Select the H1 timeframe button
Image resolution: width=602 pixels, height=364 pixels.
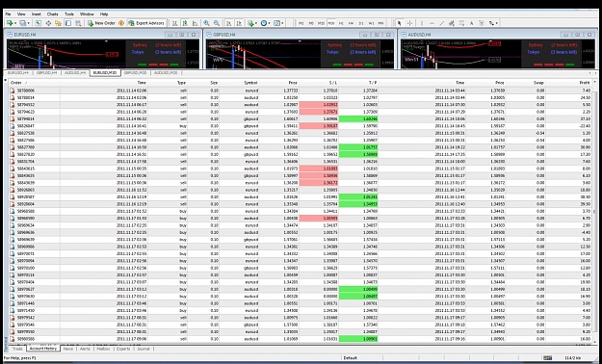pos(341,23)
